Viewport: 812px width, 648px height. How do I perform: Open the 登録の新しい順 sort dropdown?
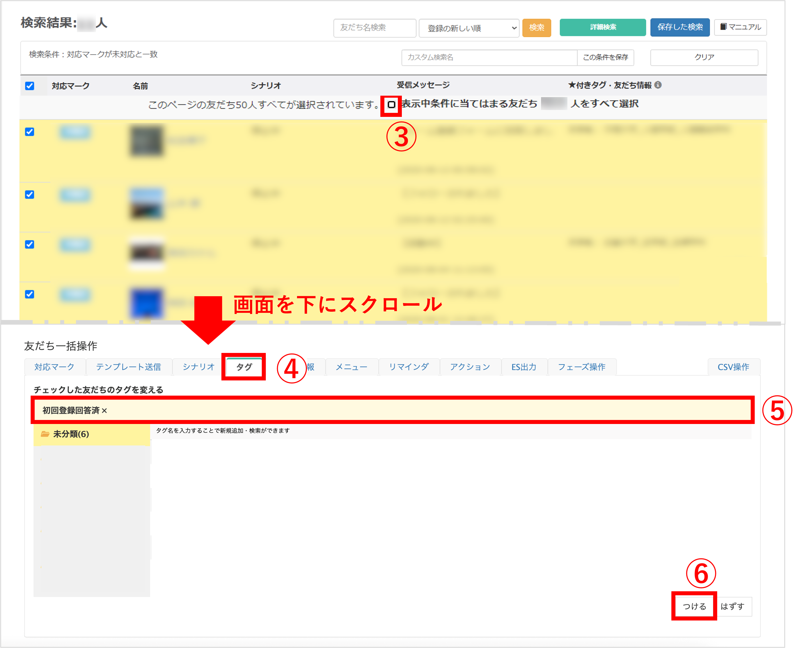coord(469,28)
